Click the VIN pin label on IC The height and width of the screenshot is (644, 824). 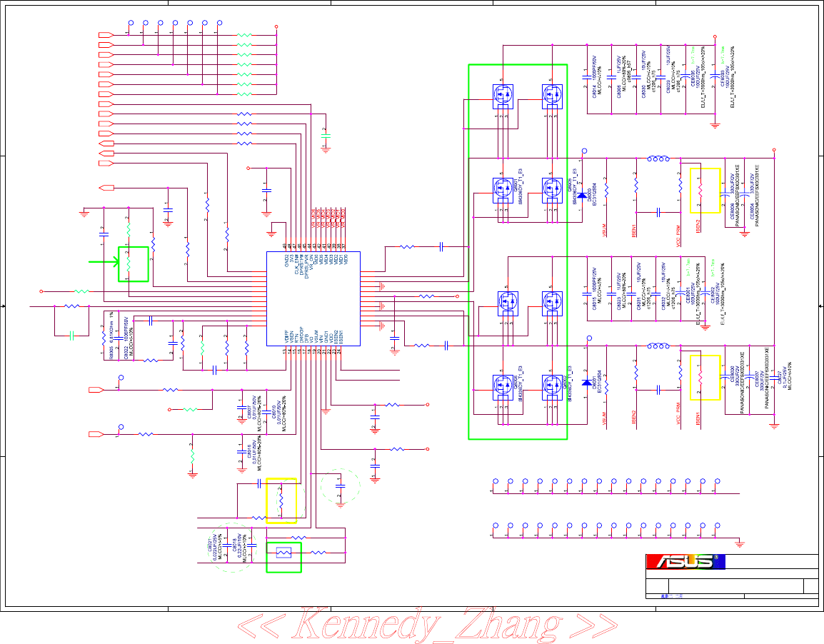321,339
